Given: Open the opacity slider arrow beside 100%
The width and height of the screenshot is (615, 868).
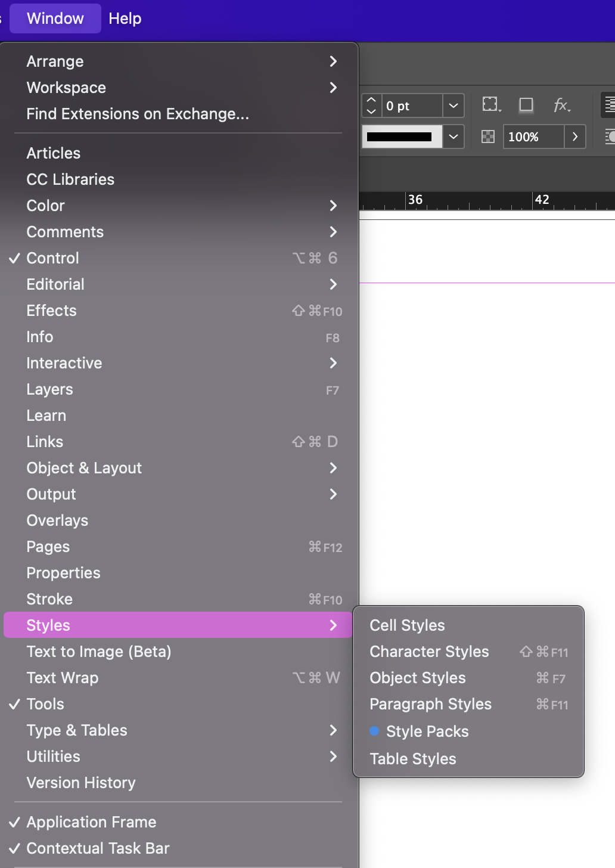Looking at the screenshot, I should [x=575, y=137].
